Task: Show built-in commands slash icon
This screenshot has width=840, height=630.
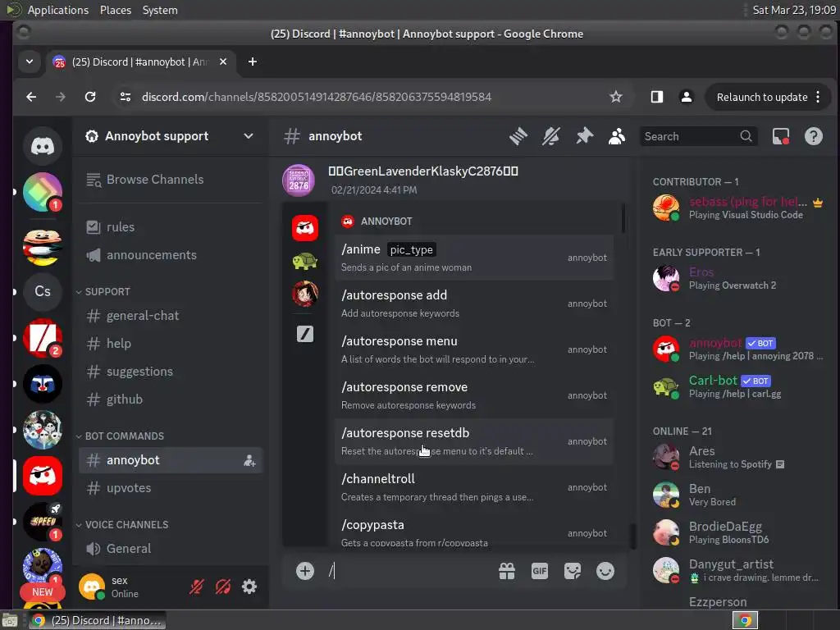Action: 305,334
